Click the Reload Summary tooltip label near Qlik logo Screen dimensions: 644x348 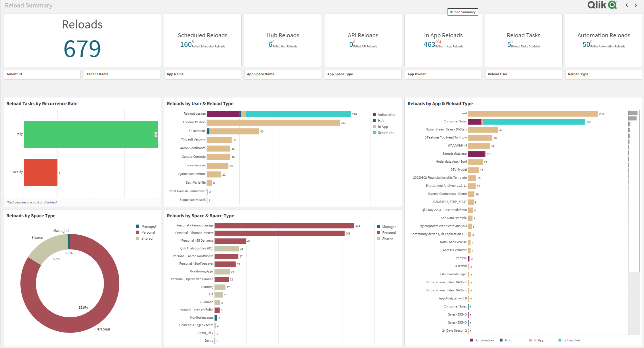point(463,12)
